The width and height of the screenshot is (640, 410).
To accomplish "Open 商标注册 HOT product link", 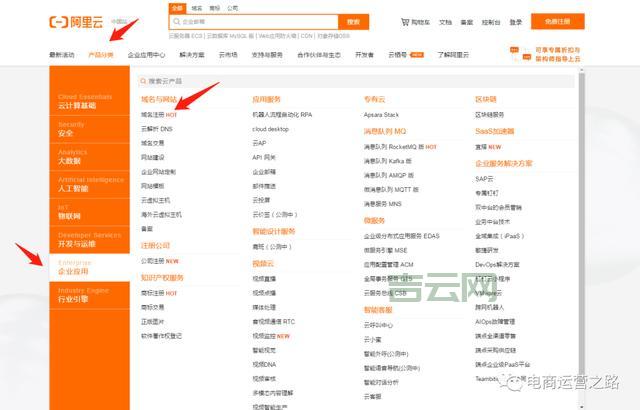I will (159, 293).
